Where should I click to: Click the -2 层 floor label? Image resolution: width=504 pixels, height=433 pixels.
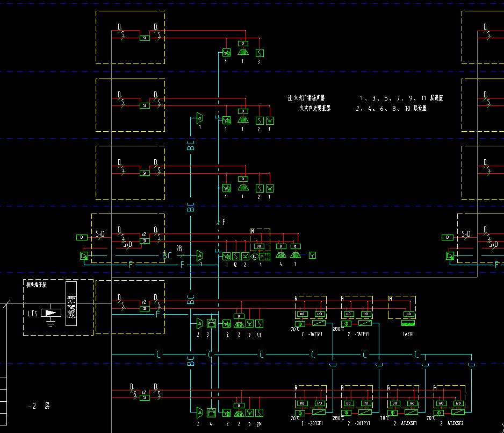tap(39, 406)
